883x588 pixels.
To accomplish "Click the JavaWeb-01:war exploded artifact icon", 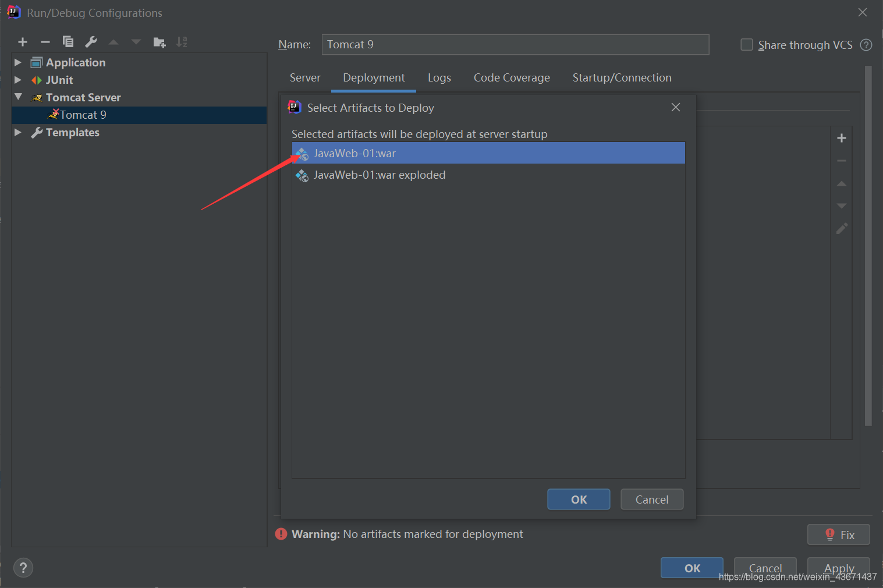I will point(302,175).
